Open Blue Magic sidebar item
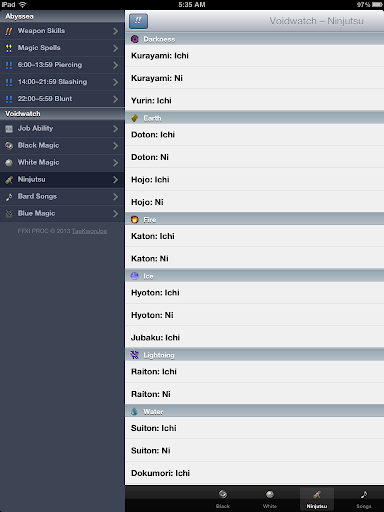384x512 pixels. tap(62, 214)
